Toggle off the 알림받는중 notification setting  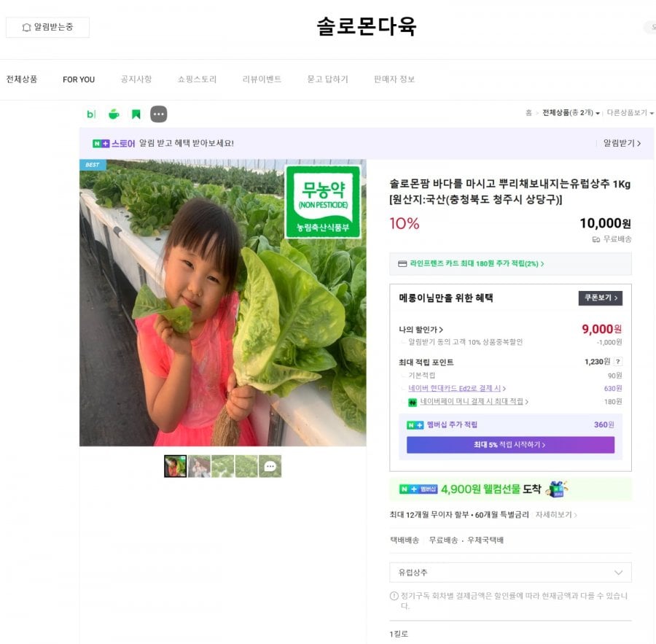click(46, 27)
